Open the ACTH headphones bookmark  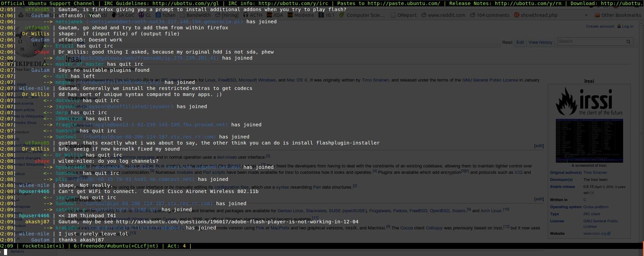(253, 15)
